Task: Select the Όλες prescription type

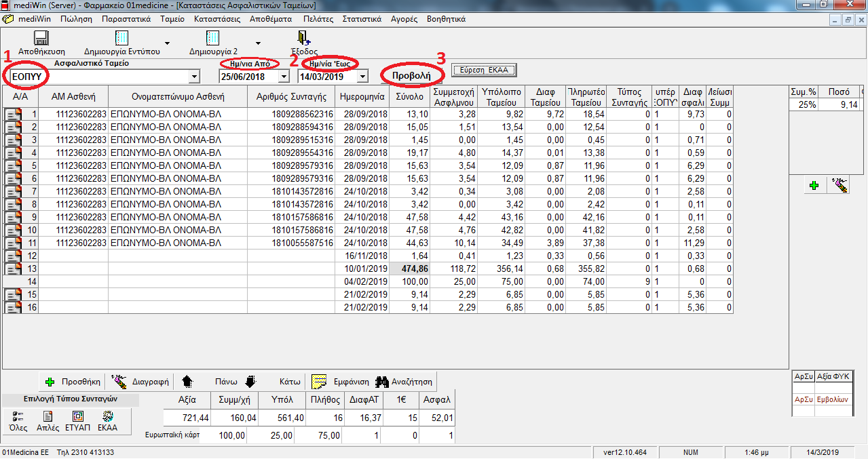Action: [18, 421]
